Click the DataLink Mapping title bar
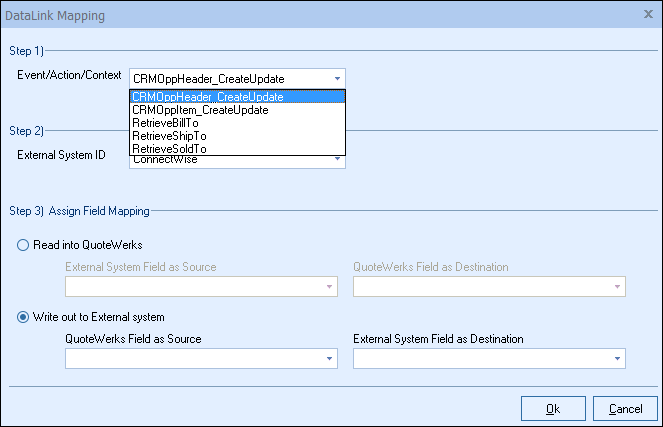The image size is (663, 427). pyautogui.click(x=300, y=16)
